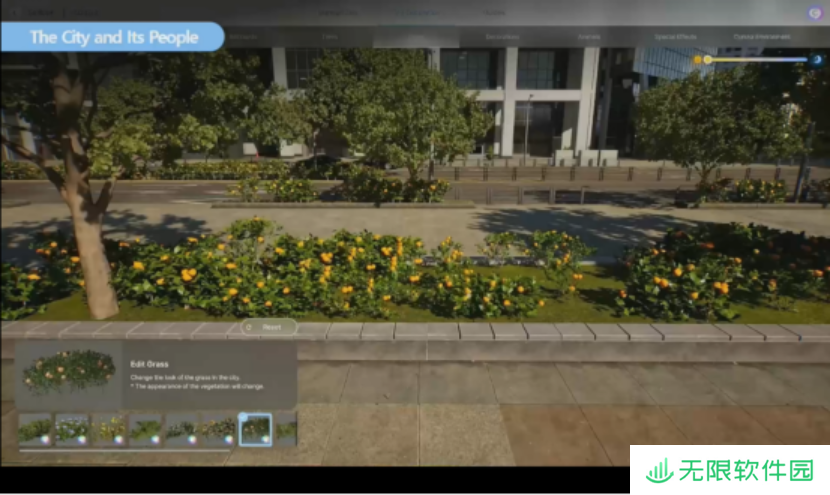Open the color wheel on the fifth grass thumbnail
This screenshot has height=495, width=830.
click(192, 439)
